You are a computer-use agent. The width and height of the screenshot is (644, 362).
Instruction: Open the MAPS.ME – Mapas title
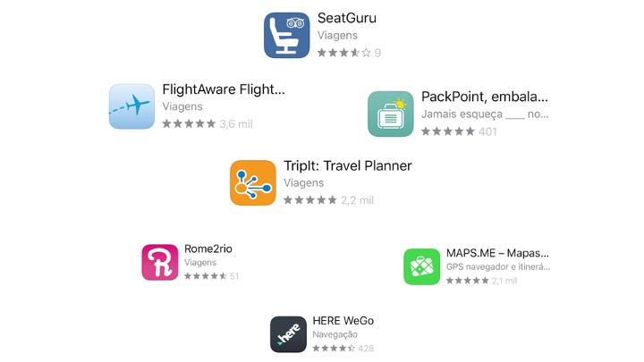(x=497, y=253)
